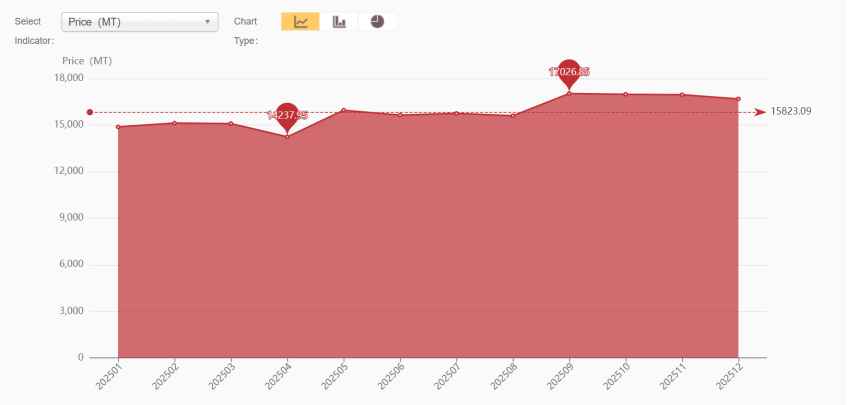Click the 18,000 y-axis tick label
Viewport: 847px width, 405px height.
[x=69, y=78]
